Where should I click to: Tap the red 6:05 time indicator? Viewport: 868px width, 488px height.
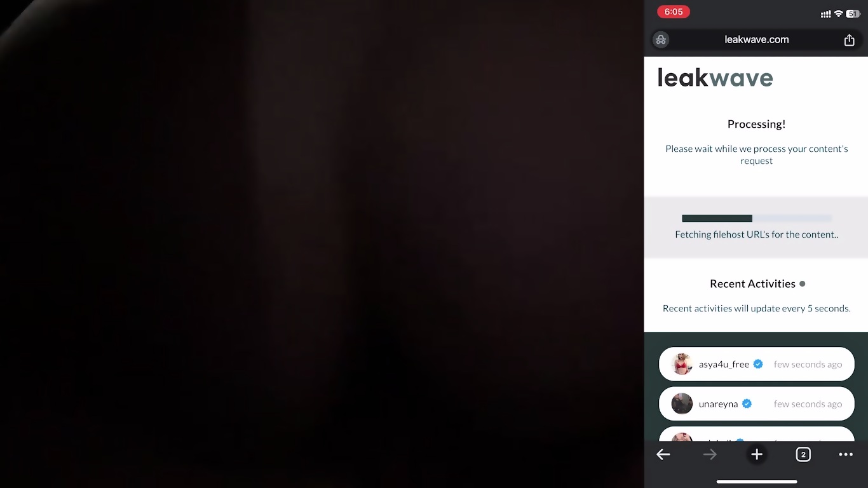[x=674, y=12]
